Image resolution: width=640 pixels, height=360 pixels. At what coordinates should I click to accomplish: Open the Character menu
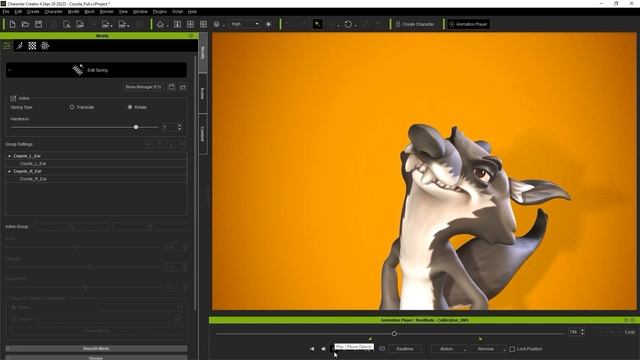coord(53,12)
